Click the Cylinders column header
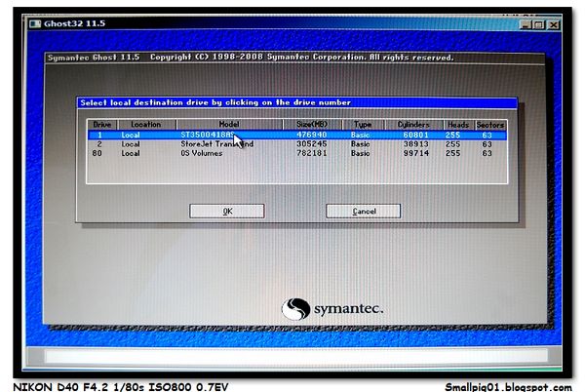 pos(413,124)
